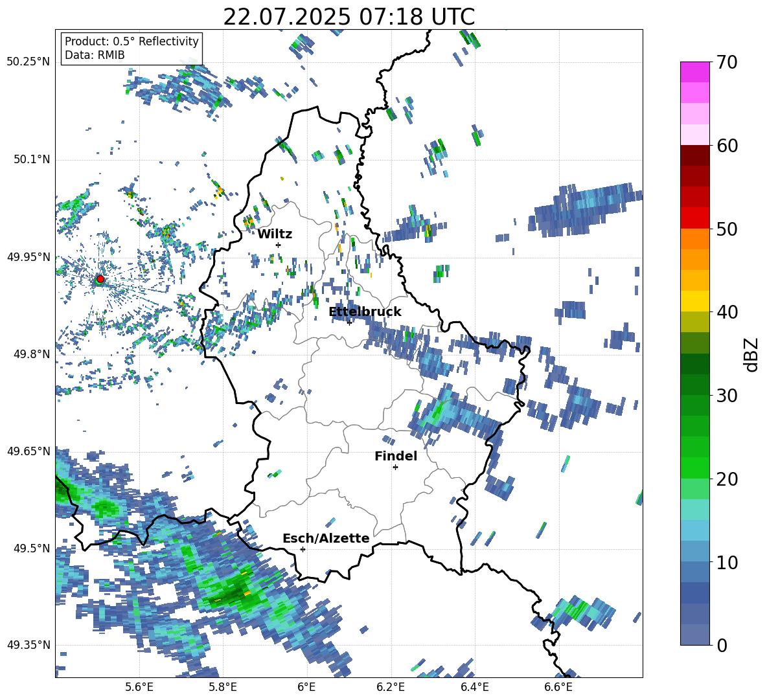The image size is (767, 700).
Task: Click the turquoise 16 dBZ colorbar segment
Action: tap(694, 510)
